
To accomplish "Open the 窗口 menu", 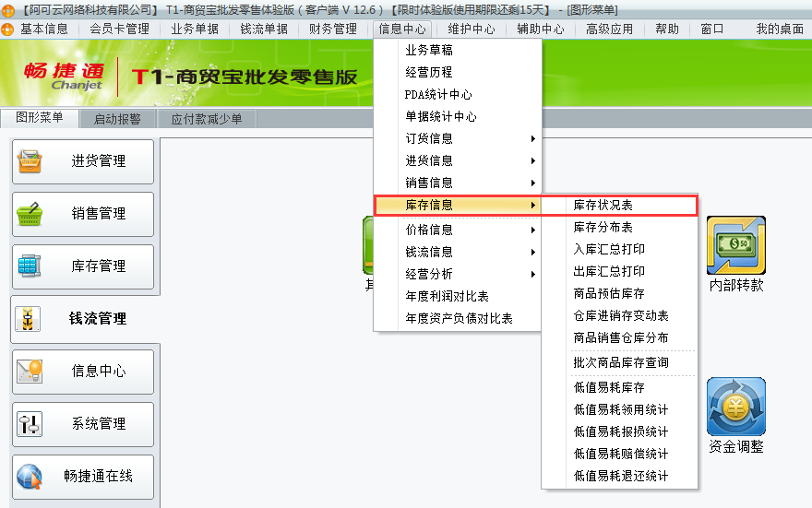I will click(x=712, y=29).
